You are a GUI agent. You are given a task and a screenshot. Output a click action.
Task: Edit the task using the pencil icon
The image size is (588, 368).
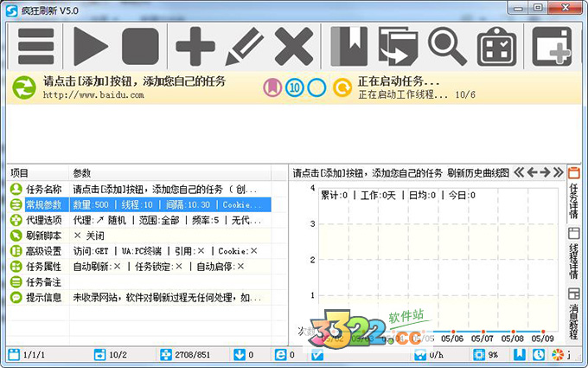point(244,46)
